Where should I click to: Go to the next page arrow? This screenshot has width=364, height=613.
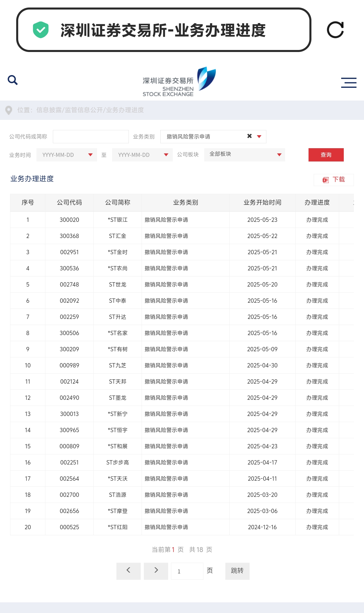pos(156,571)
